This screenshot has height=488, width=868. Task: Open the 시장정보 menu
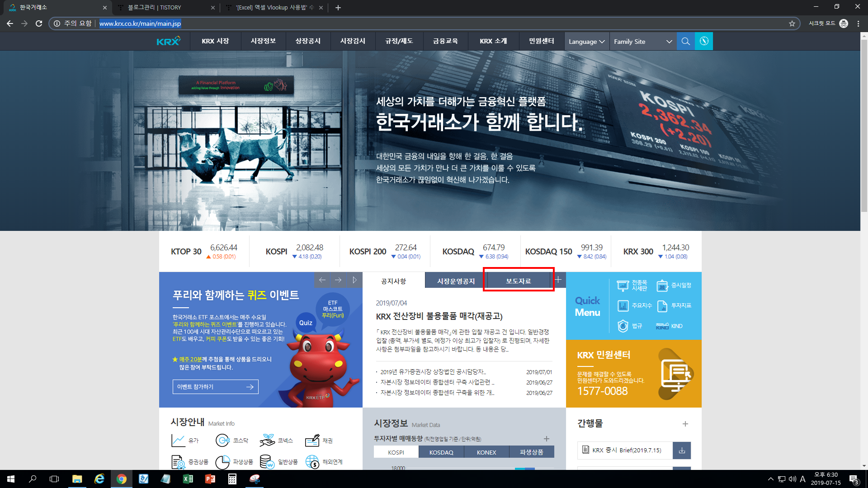pos(263,41)
